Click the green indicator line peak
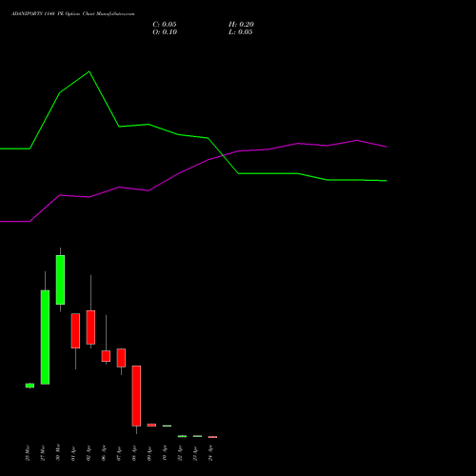 coord(89,71)
